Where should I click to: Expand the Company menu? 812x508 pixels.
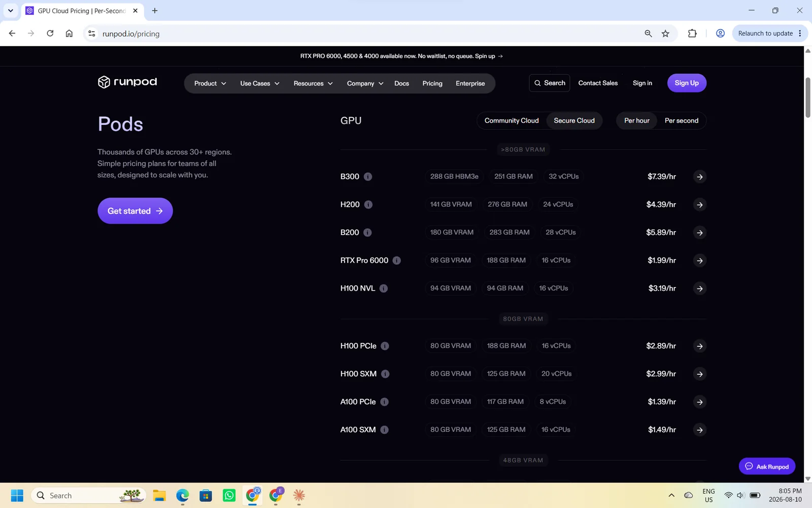pos(365,83)
